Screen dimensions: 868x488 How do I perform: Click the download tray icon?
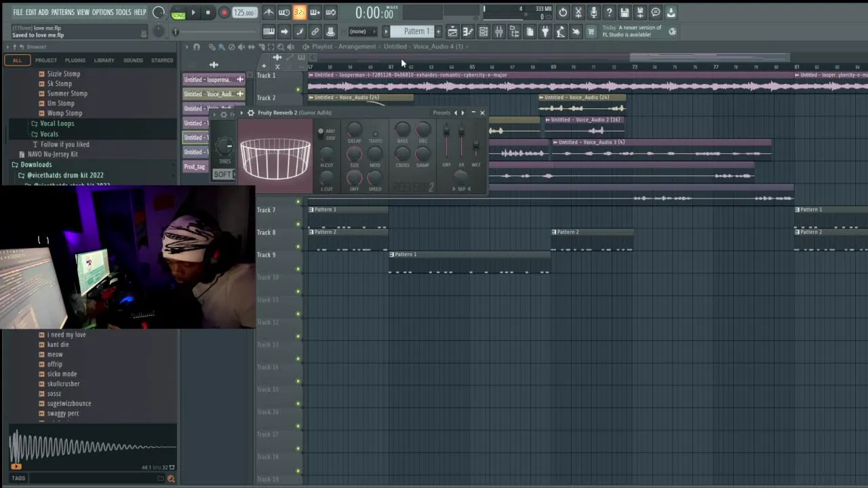[671, 12]
